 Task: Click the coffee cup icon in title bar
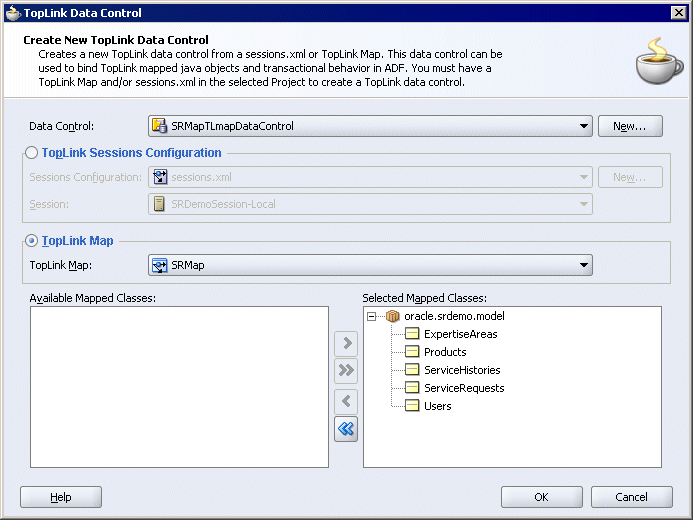[13, 13]
